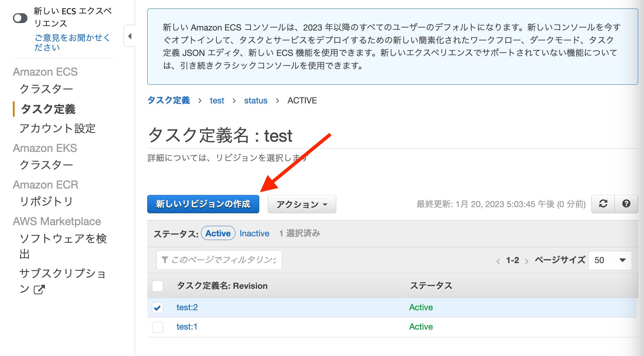This screenshot has height=356, width=644.
Task: Click the filter funnel icon
Action: tap(165, 260)
